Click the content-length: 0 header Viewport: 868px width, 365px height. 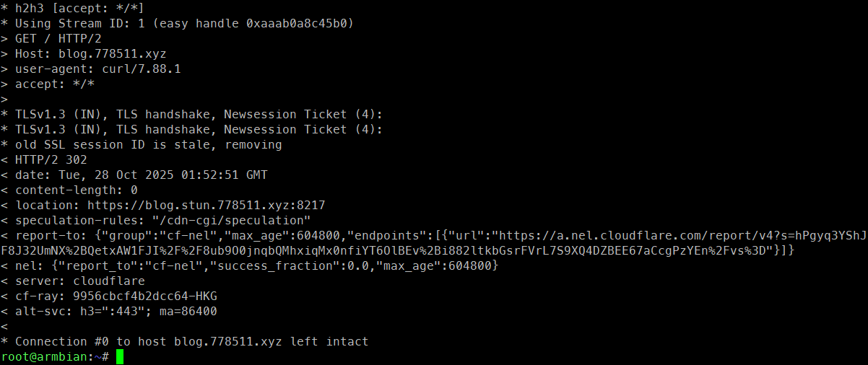tap(76, 190)
